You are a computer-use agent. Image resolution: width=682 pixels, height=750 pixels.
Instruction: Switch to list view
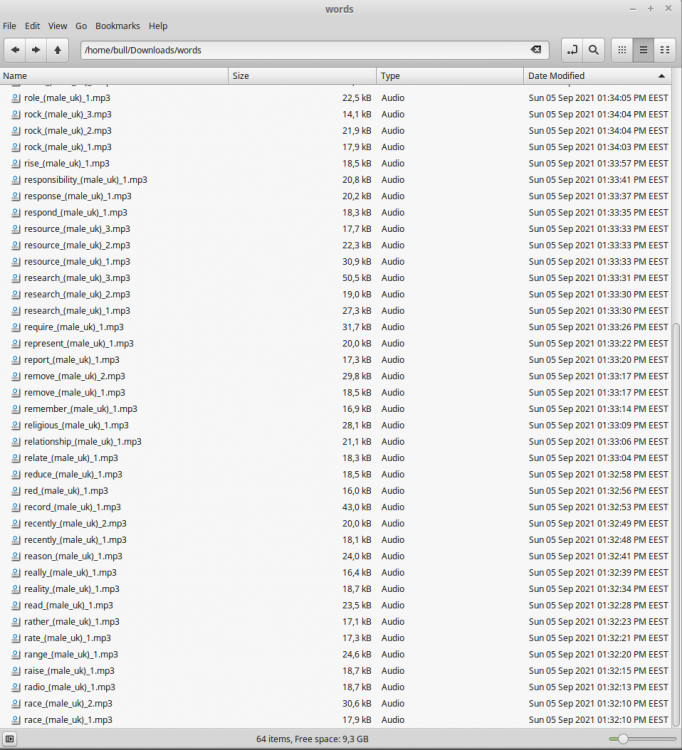[x=643, y=49]
